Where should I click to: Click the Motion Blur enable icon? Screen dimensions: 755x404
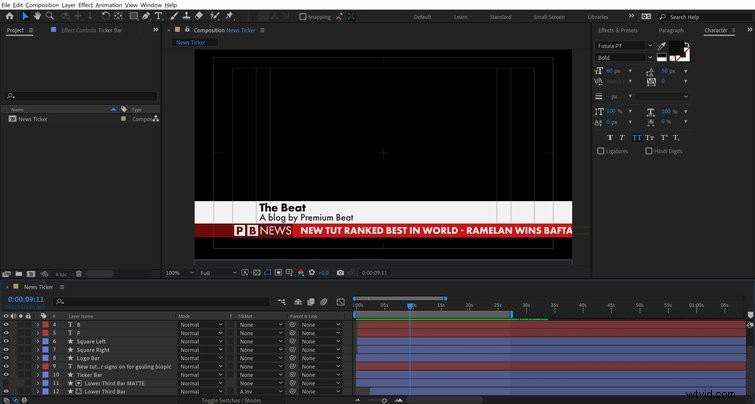pos(324,302)
